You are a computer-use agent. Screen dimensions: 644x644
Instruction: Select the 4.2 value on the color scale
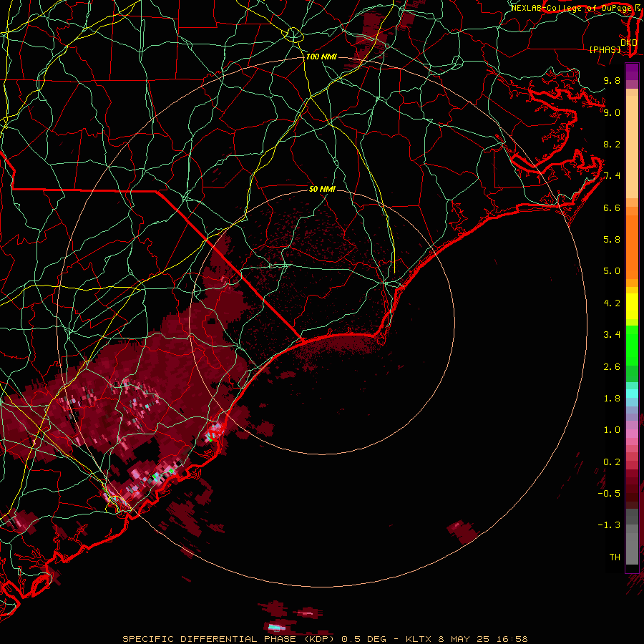612,303
